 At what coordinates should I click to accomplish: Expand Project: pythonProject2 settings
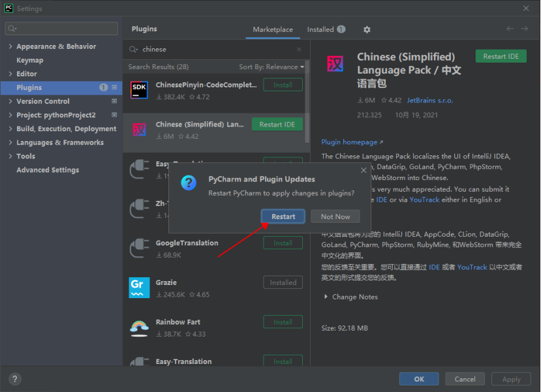[x=10, y=115]
